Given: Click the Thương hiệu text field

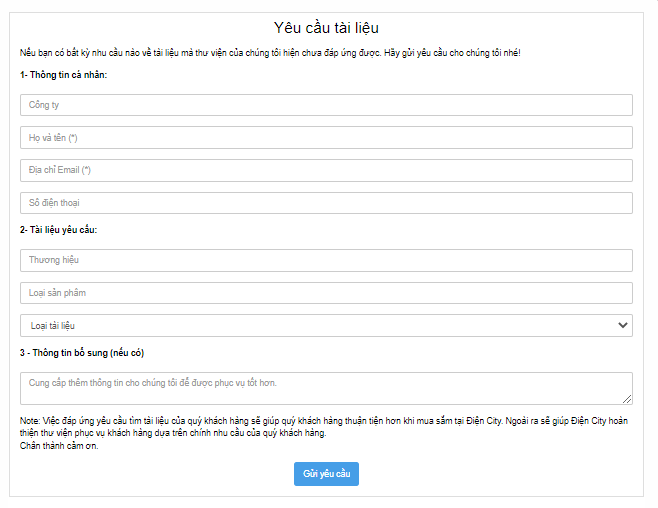Looking at the screenshot, I should pos(326,260).
